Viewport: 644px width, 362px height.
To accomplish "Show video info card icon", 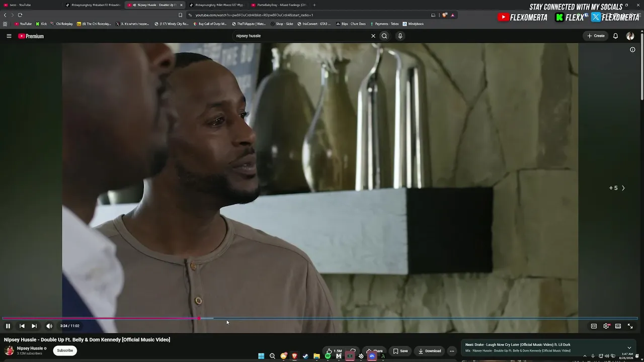I will pos(632,50).
